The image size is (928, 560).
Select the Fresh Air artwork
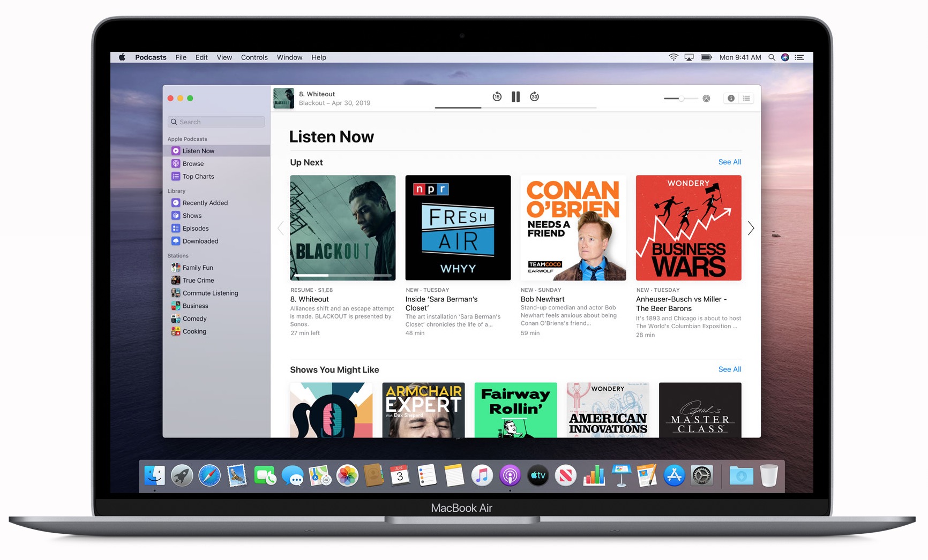pos(458,228)
